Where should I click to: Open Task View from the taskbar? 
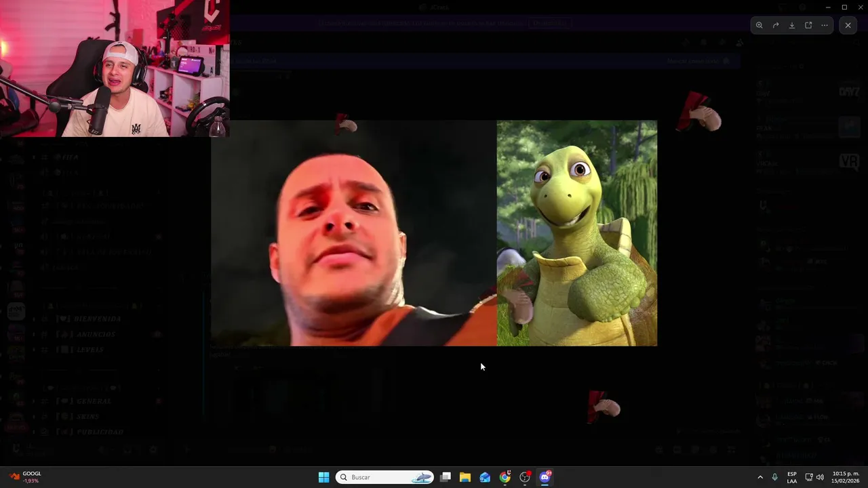446,477
